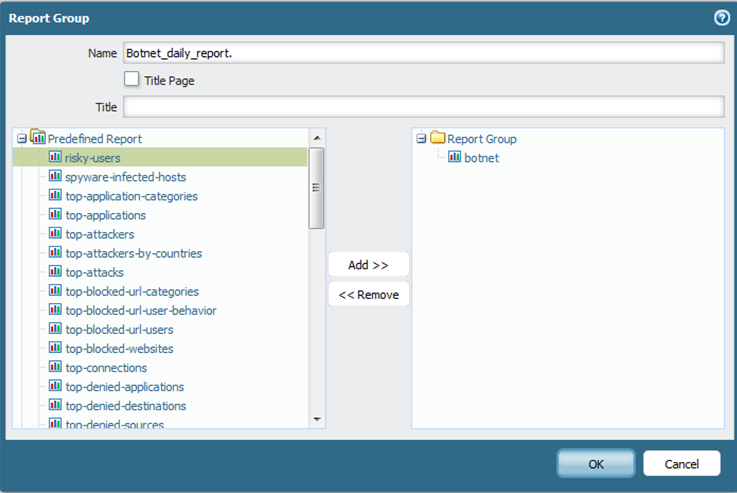
Task: Click the top-attackers report chart icon
Action: click(55, 234)
